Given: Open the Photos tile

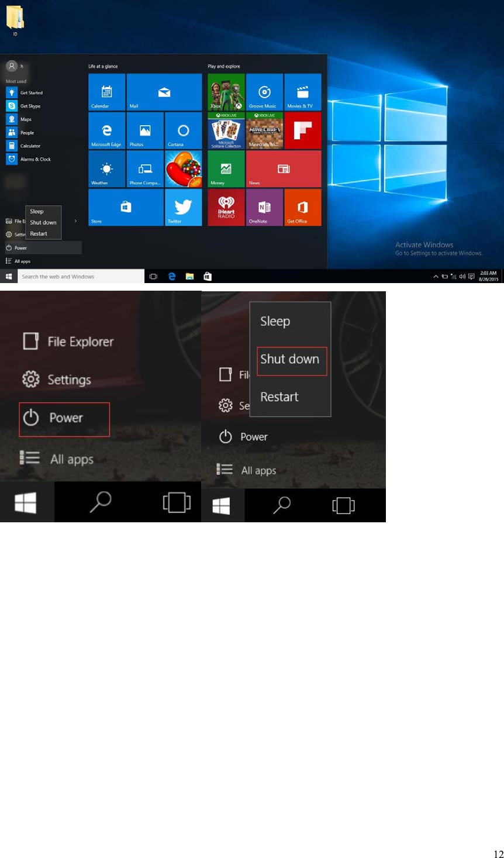Looking at the screenshot, I should point(145,130).
